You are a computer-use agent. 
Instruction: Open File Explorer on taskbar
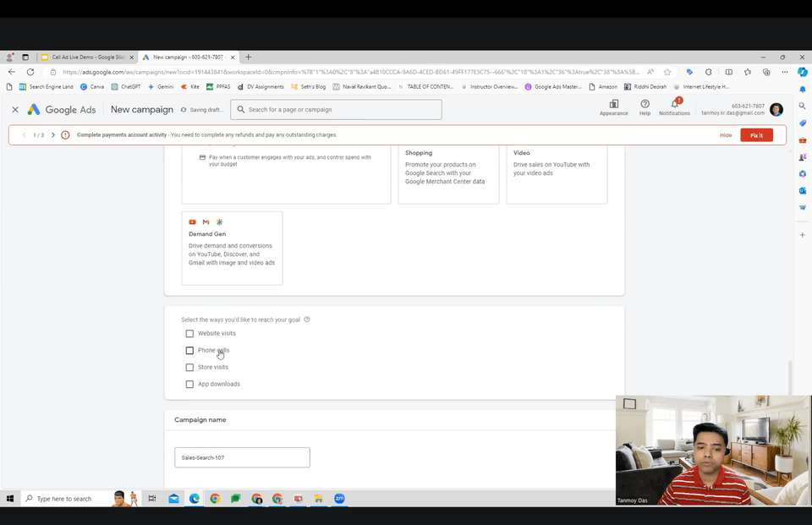[319, 499]
